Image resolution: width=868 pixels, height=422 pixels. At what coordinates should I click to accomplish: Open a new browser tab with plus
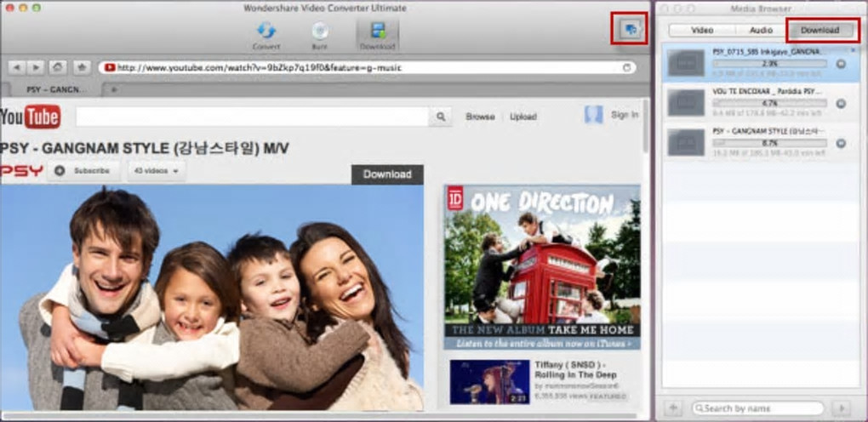114,89
